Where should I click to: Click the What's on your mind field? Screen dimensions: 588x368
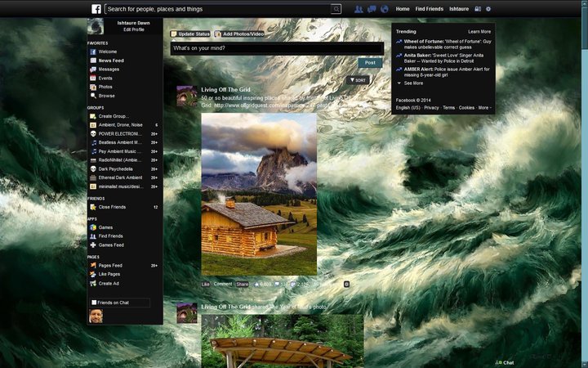(x=277, y=48)
